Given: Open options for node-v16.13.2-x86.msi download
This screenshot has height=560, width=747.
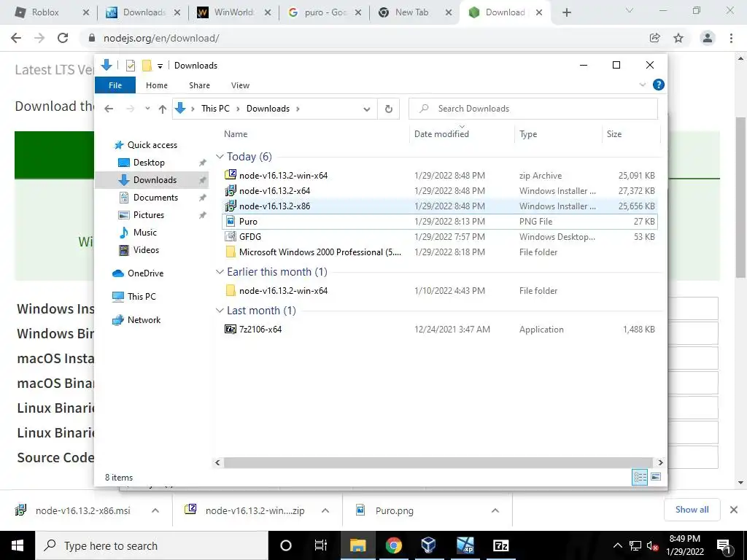Looking at the screenshot, I should (x=155, y=510).
